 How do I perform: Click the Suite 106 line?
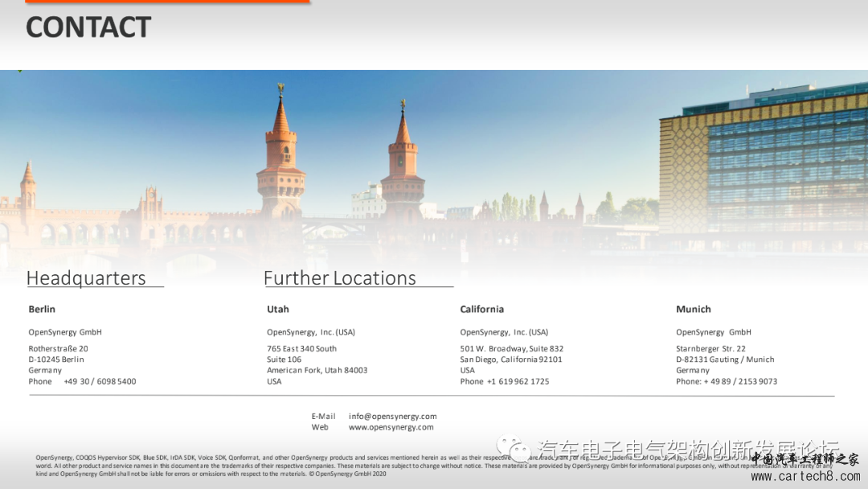pos(284,359)
